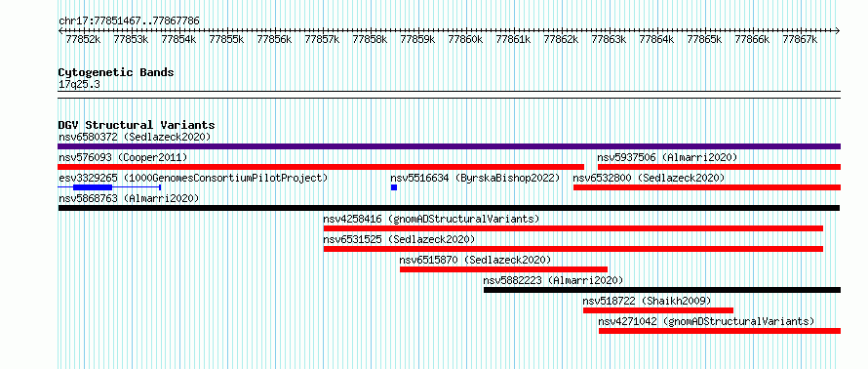Click the nsv6580372 (Sedlazeck2020) label
The image size is (868, 369).
(135, 137)
